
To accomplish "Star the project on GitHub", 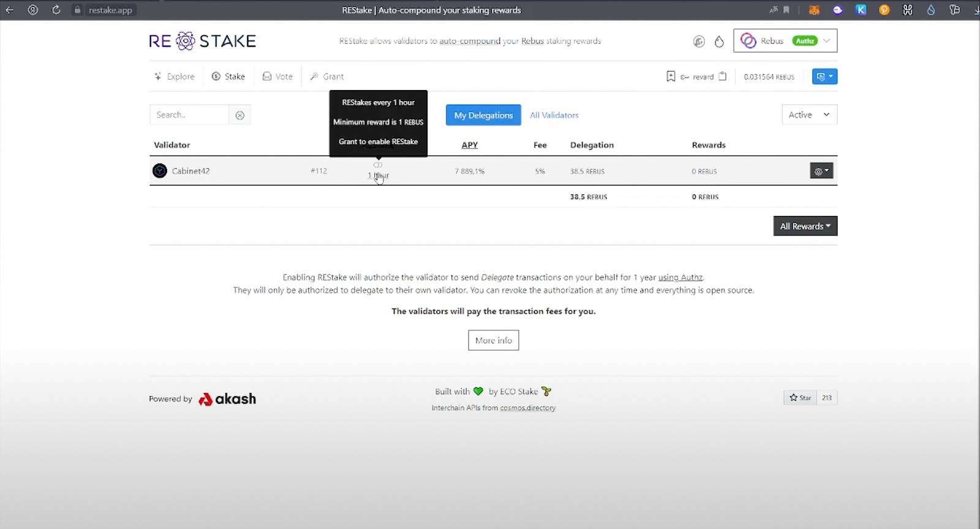I will 800,398.
